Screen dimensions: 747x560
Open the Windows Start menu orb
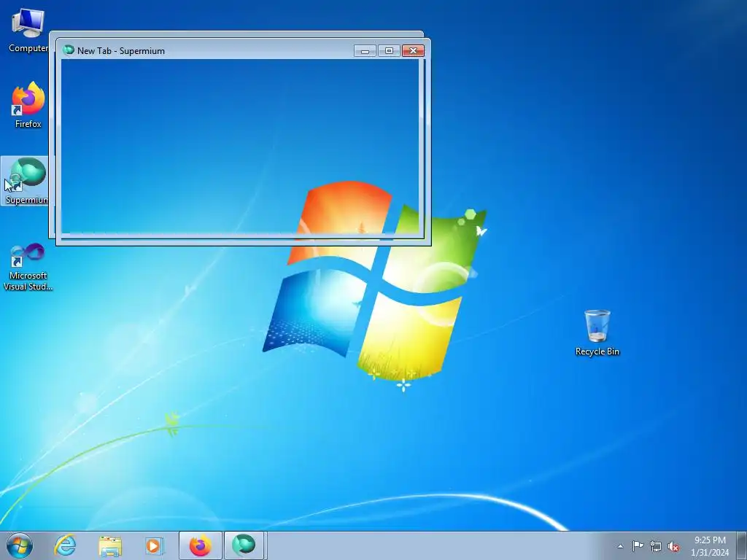pos(20,545)
